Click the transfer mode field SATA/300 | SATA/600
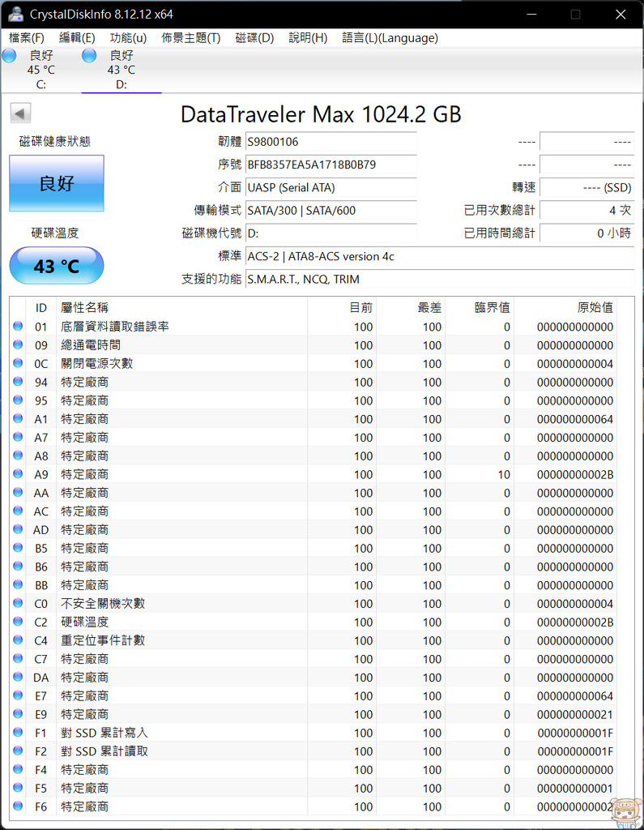 point(331,210)
